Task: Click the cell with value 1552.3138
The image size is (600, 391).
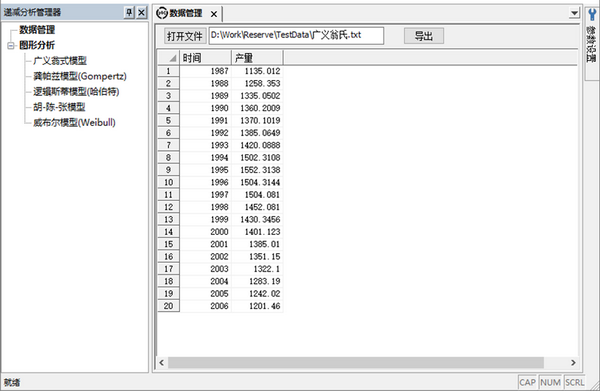Action: point(257,170)
